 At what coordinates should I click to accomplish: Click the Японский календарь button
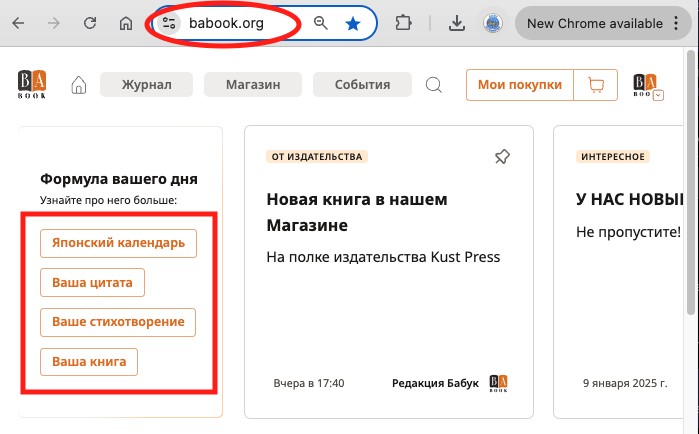(x=118, y=243)
